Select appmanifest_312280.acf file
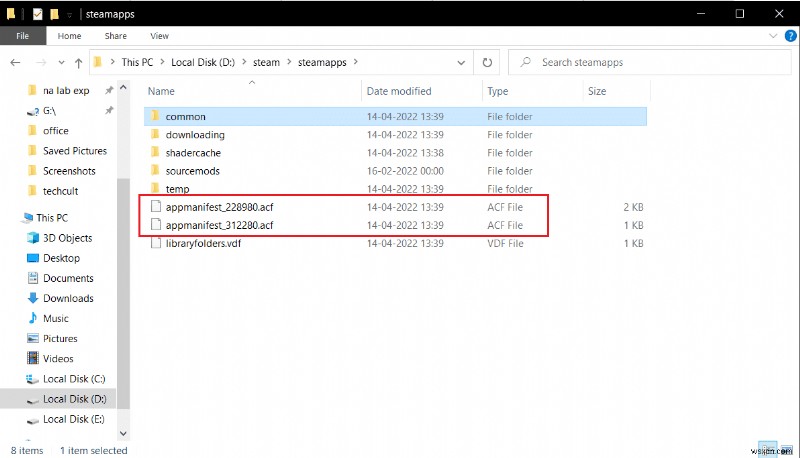The width and height of the screenshot is (800, 458). (x=395, y=225)
